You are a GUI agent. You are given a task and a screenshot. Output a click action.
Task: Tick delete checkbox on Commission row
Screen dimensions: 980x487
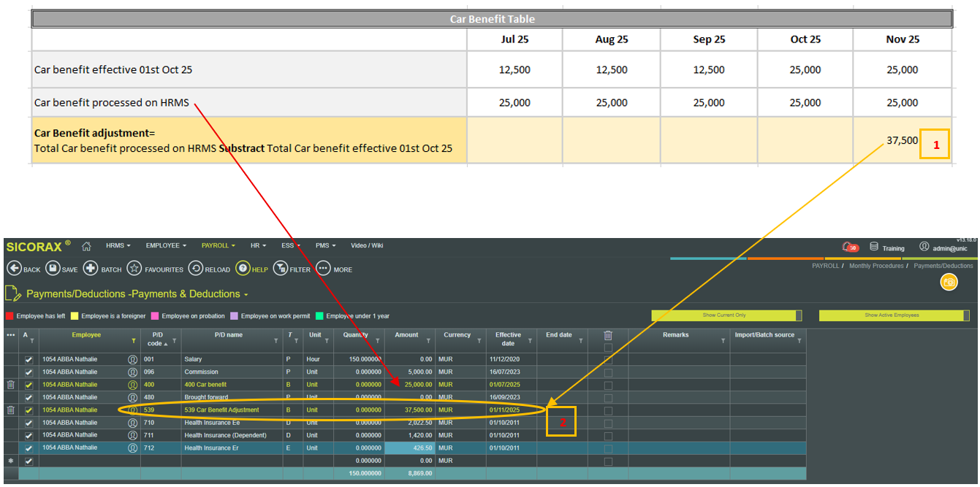pos(608,372)
